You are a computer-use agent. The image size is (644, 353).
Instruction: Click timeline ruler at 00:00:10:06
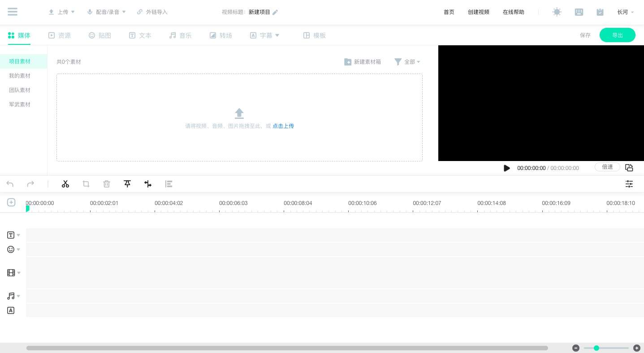pos(363,203)
